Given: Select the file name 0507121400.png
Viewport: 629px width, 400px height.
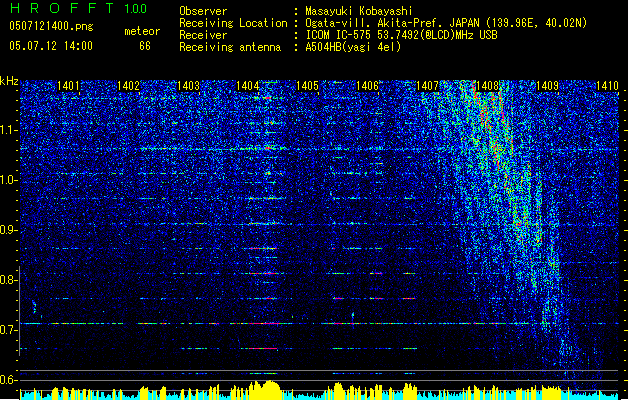Looking at the screenshot, I should point(51,26).
